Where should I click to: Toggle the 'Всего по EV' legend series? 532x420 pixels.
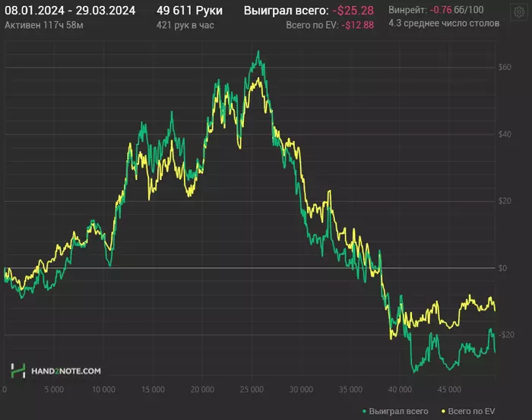[468, 411]
